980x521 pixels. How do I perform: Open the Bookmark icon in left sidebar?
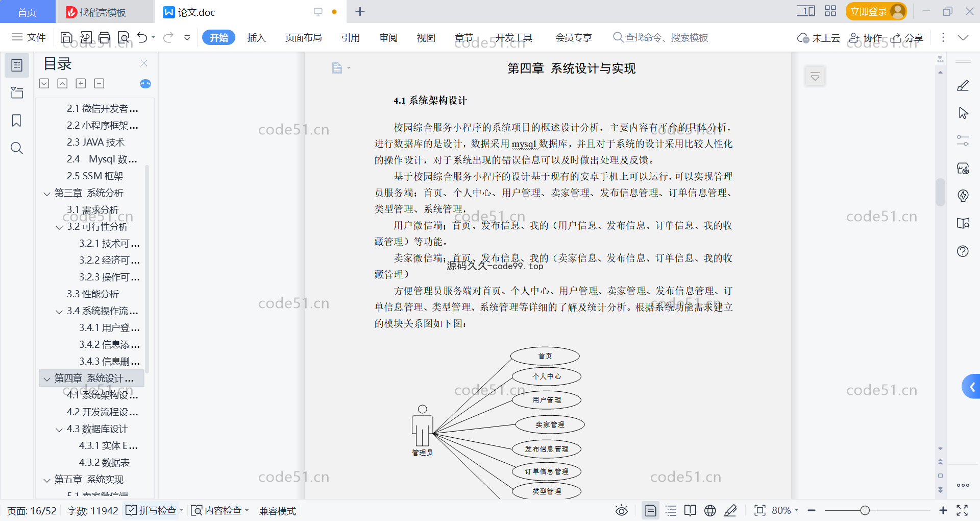tap(17, 121)
